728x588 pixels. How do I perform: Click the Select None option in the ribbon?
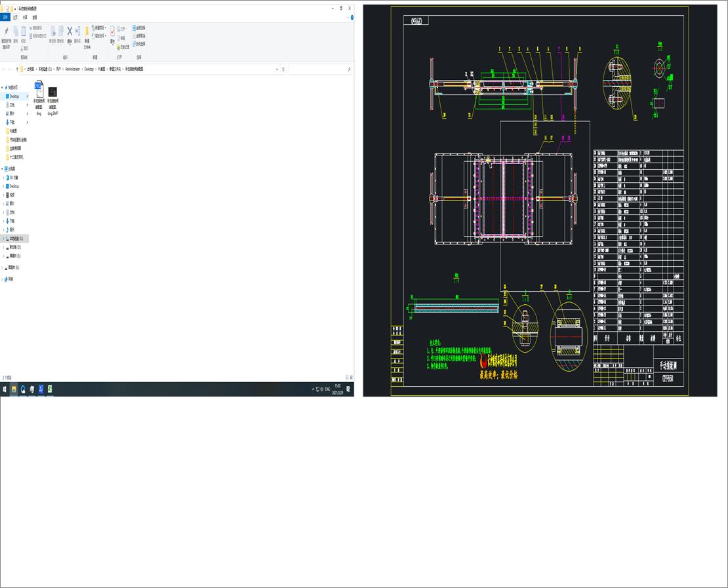[x=139, y=36]
